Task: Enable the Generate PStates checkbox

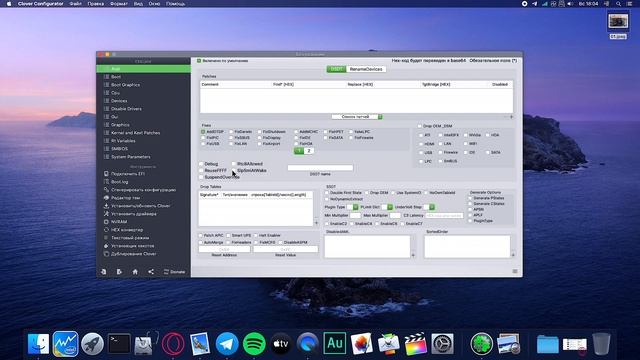Action: (470, 198)
